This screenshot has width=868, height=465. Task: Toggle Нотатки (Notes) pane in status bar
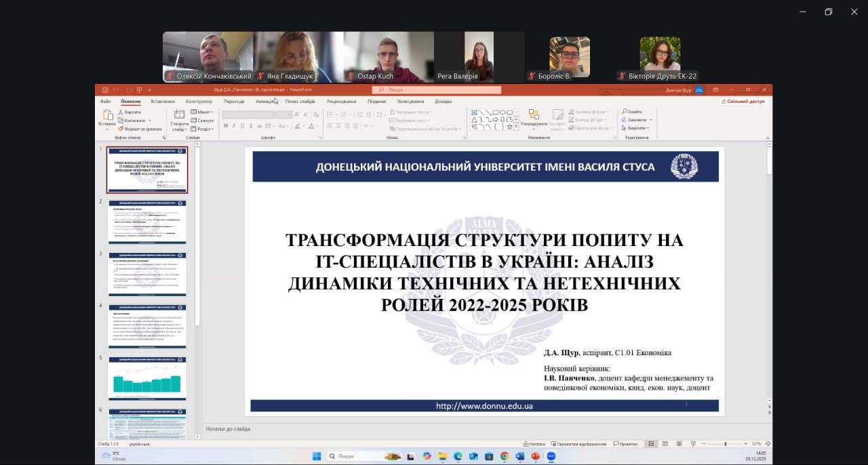[534, 444]
